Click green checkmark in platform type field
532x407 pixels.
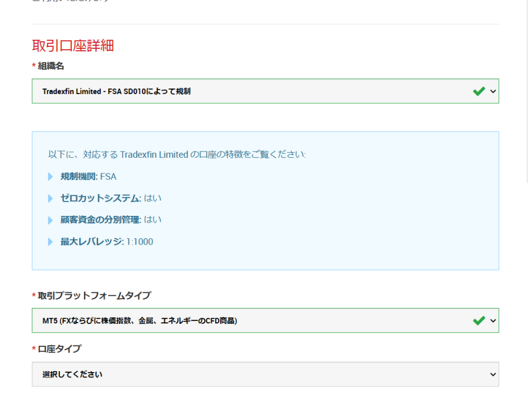(478, 320)
